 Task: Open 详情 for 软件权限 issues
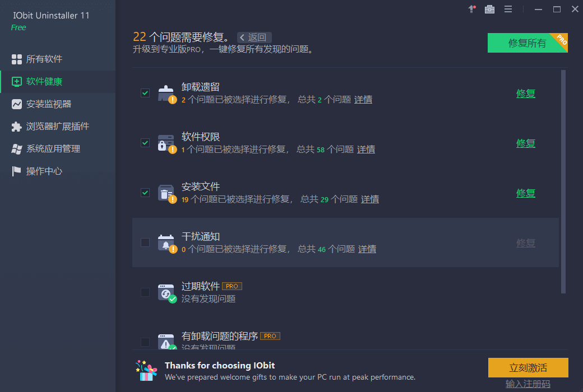coord(366,150)
